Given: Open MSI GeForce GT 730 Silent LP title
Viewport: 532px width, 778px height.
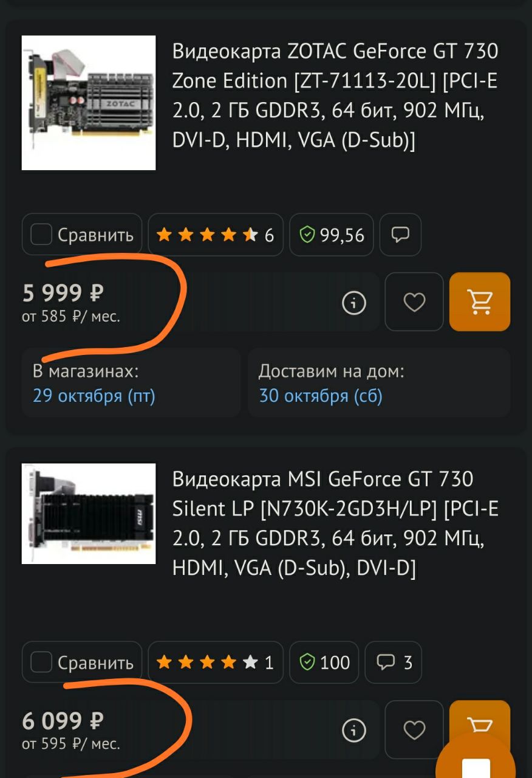Looking at the screenshot, I should [335, 523].
